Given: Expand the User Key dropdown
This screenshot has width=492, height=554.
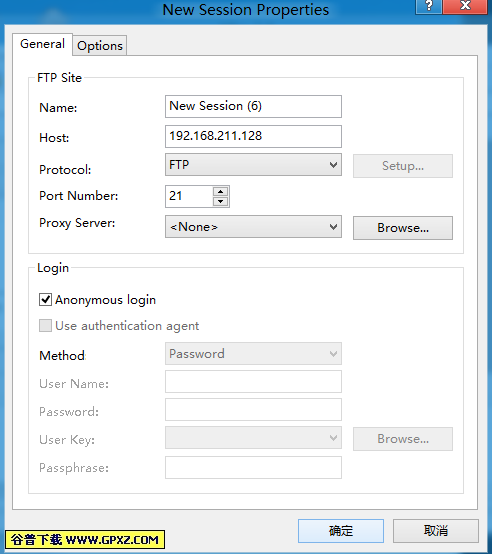Looking at the screenshot, I should point(253,437).
